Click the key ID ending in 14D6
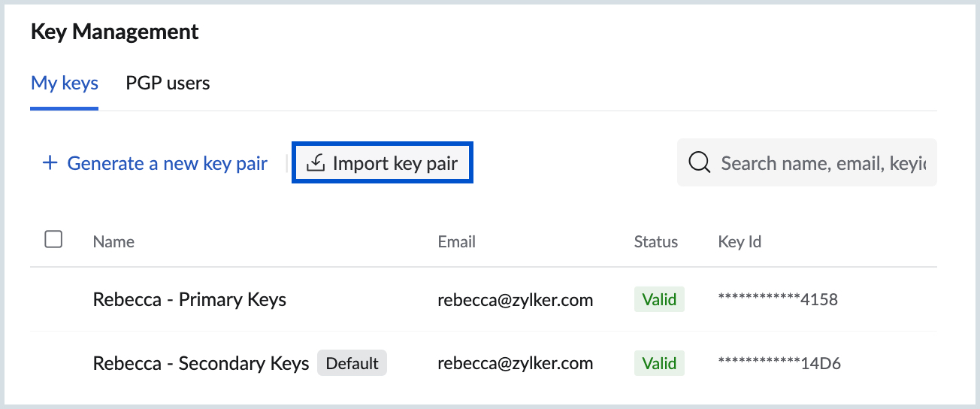The height and width of the screenshot is (409, 980). [779, 364]
